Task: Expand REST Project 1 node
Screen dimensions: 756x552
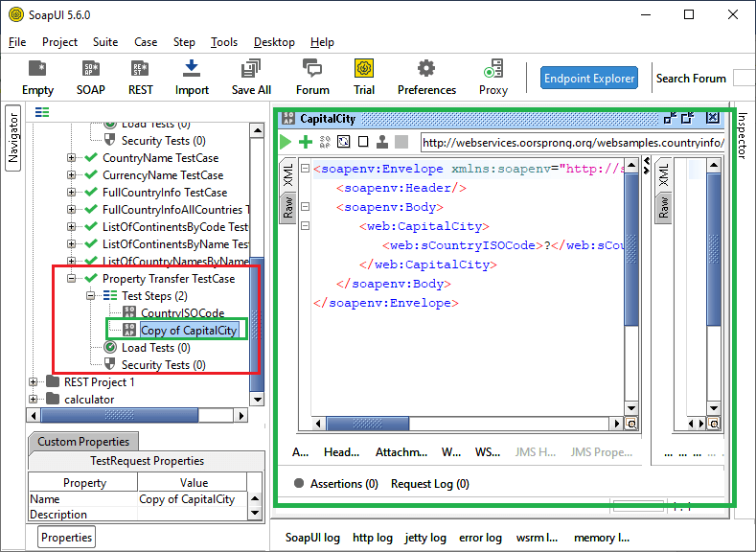Action: [x=33, y=381]
